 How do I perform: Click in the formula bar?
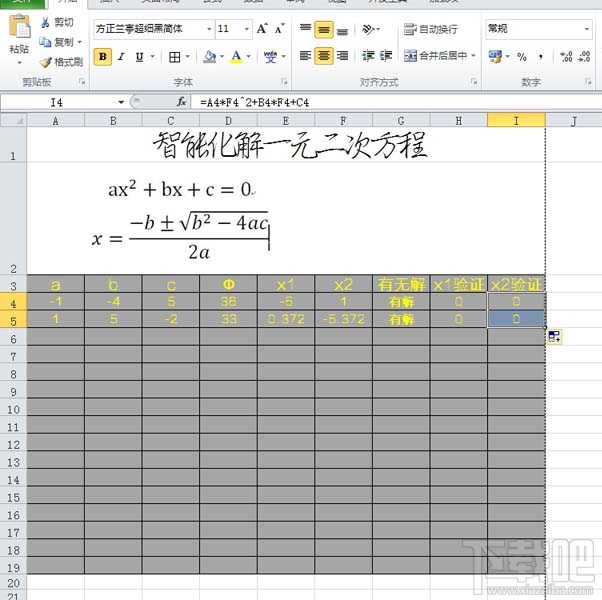pos(397,102)
